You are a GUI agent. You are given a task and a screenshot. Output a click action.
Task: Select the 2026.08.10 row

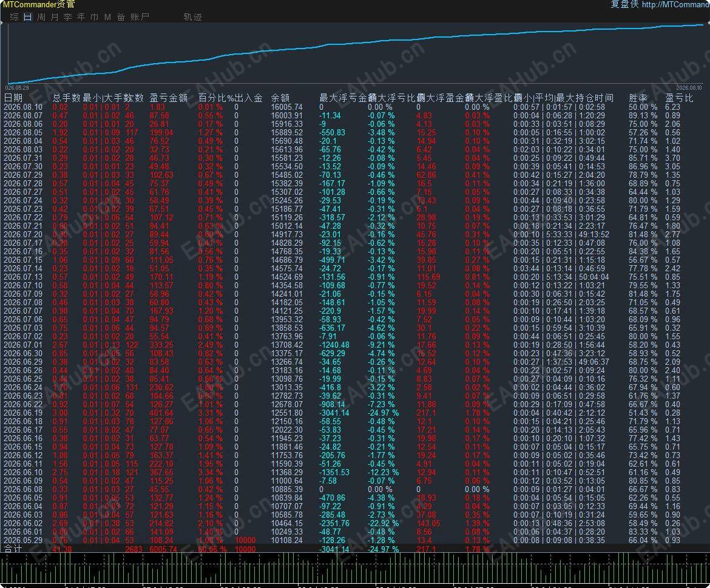(x=355, y=107)
